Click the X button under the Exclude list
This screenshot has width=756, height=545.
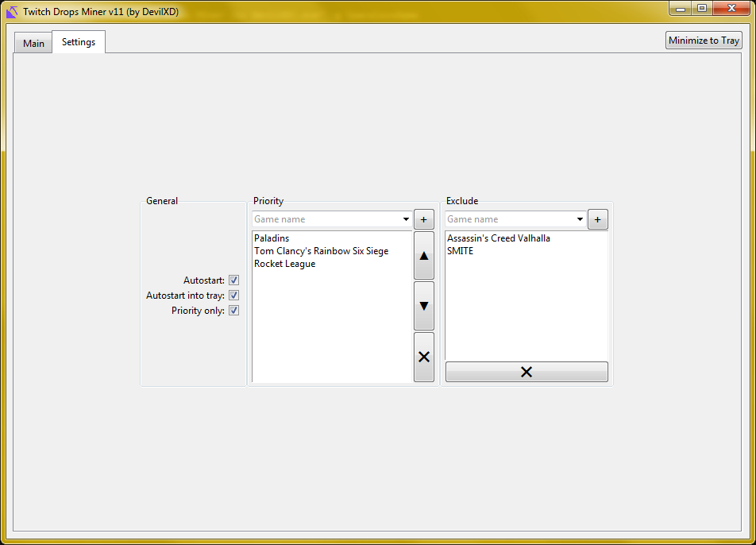click(x=526, y=371)
